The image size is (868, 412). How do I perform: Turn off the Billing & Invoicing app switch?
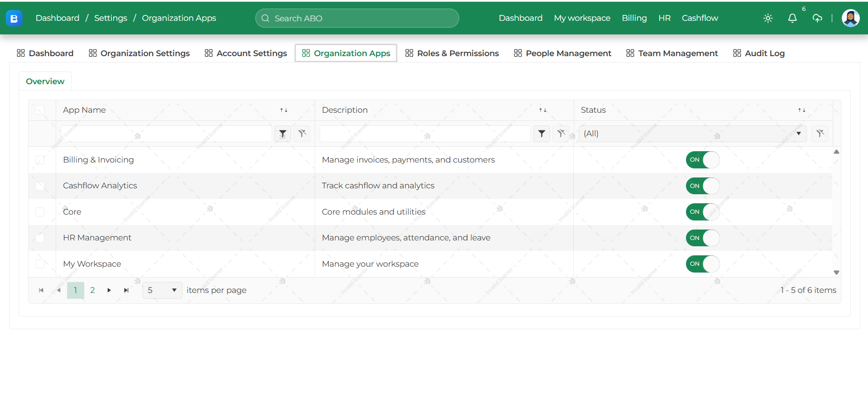[703, 160]
